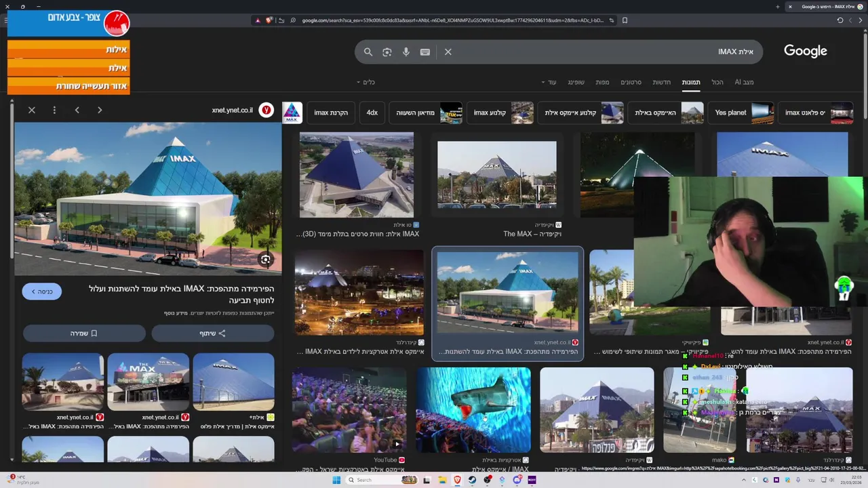This screenshot has width=868, height=488.
Task: Open the ויקיפדיה The MAX thumbnail
Action: click(x=497, y=175)
